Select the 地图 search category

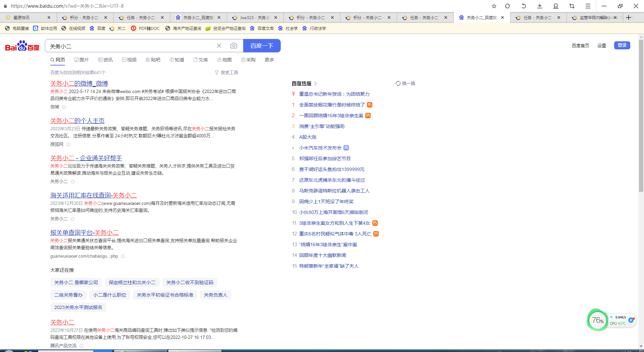[224, 60]
